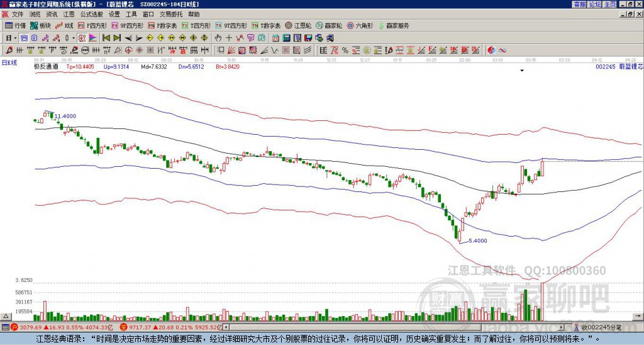Click the small down arrow date marker
The image size is (644, 345).
pyautogui.click(x=522, y=71)
